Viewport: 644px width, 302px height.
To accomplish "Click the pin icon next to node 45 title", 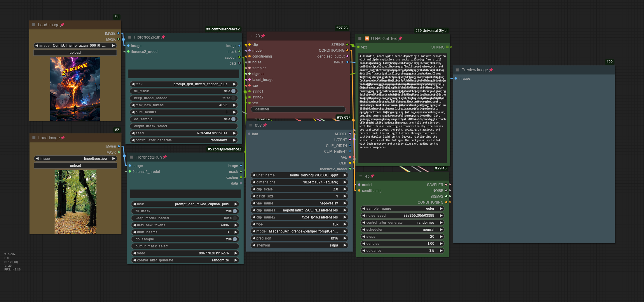I will [373, 176].
